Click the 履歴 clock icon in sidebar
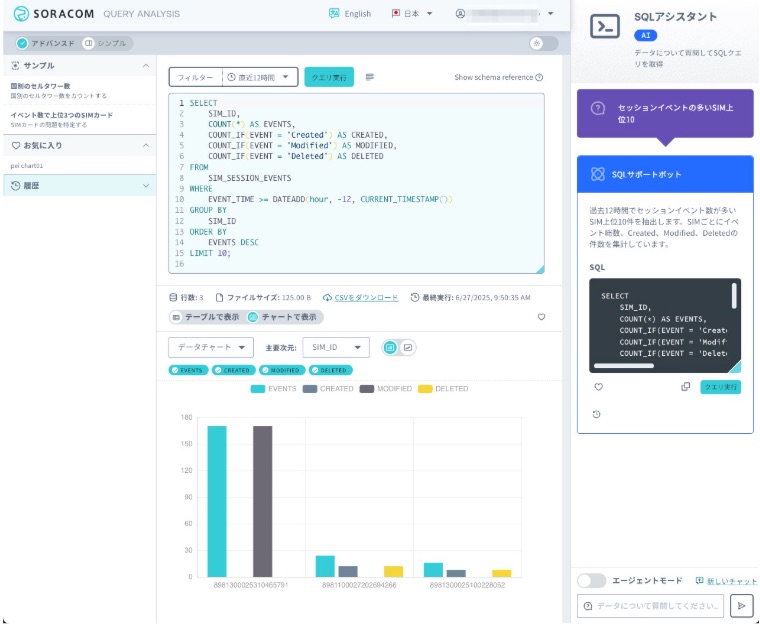The image size is (760, 627). tap(16, 186)
